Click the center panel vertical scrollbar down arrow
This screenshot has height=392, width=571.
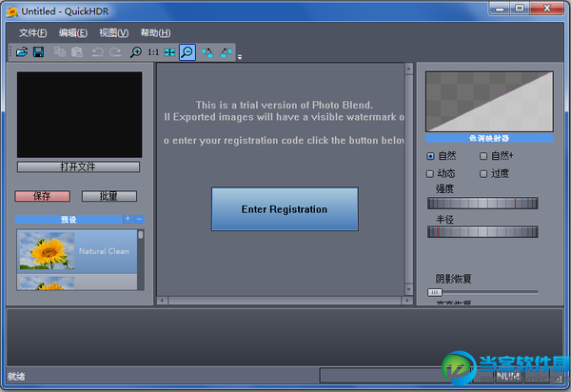tap(408, 290)
